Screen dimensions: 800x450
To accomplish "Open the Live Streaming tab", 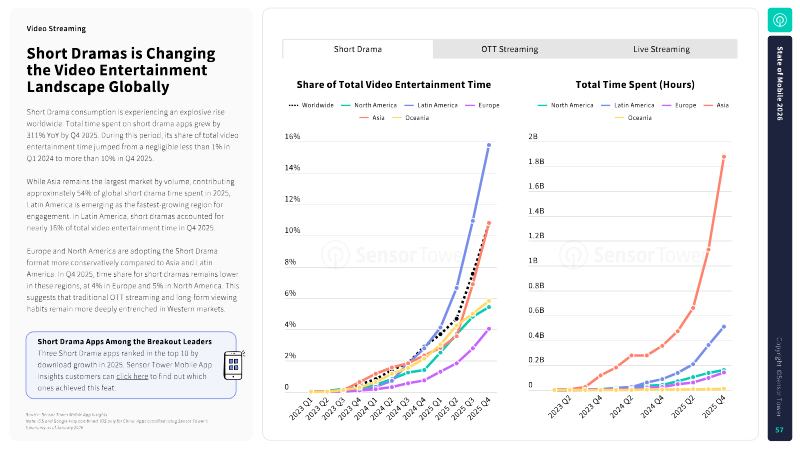I will (x=661, y=49).
